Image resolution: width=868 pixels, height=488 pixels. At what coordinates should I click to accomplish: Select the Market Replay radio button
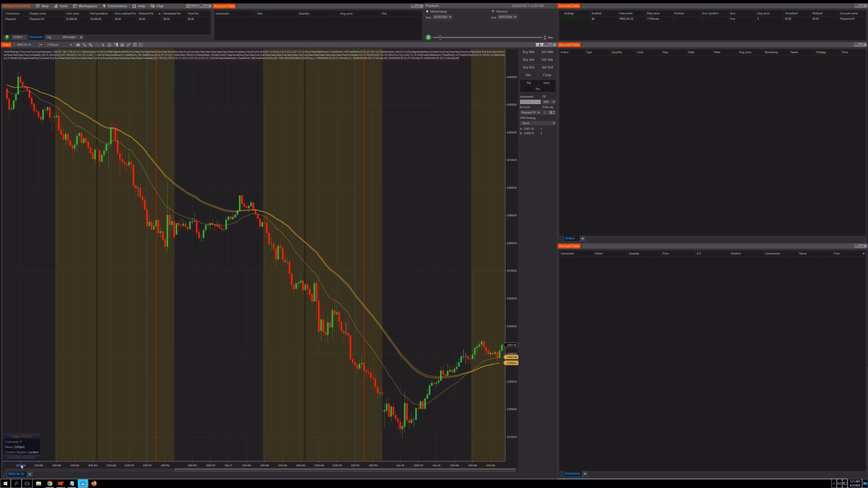427,11
